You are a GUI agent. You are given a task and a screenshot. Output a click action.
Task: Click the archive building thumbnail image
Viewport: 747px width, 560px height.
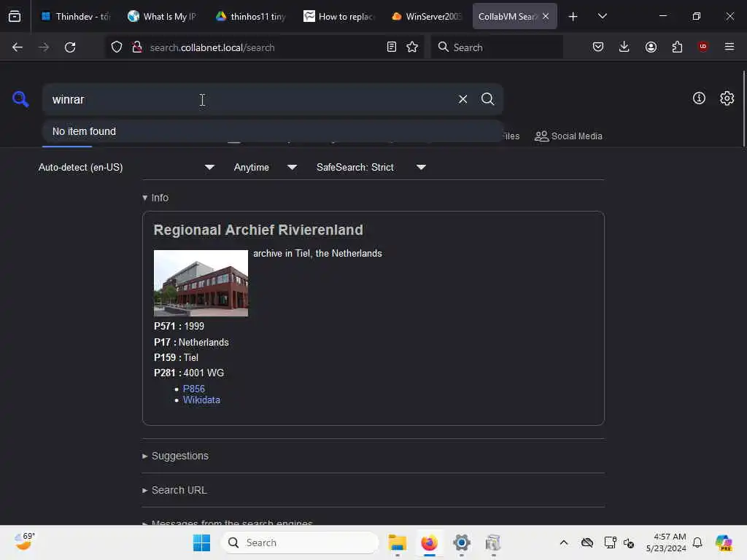coord(201,284)
